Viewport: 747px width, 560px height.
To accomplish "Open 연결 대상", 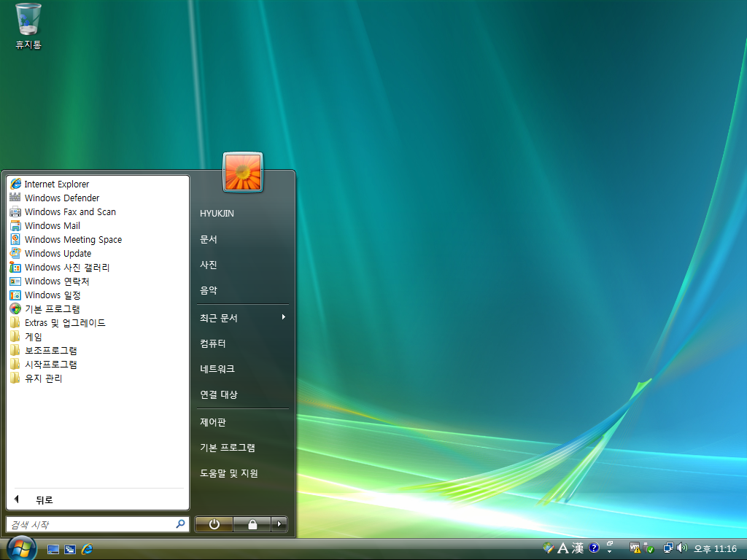I will pyautogui.click(x=242, y=394).
